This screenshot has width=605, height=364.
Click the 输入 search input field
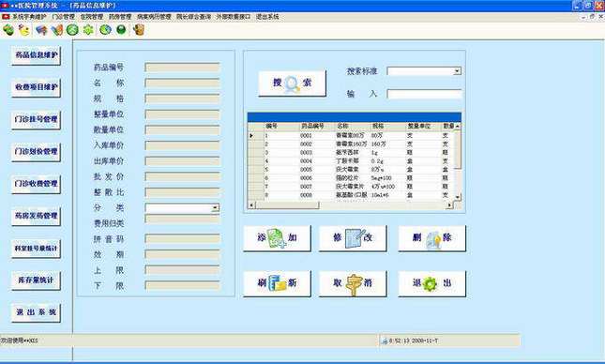[x=424, y=94]
